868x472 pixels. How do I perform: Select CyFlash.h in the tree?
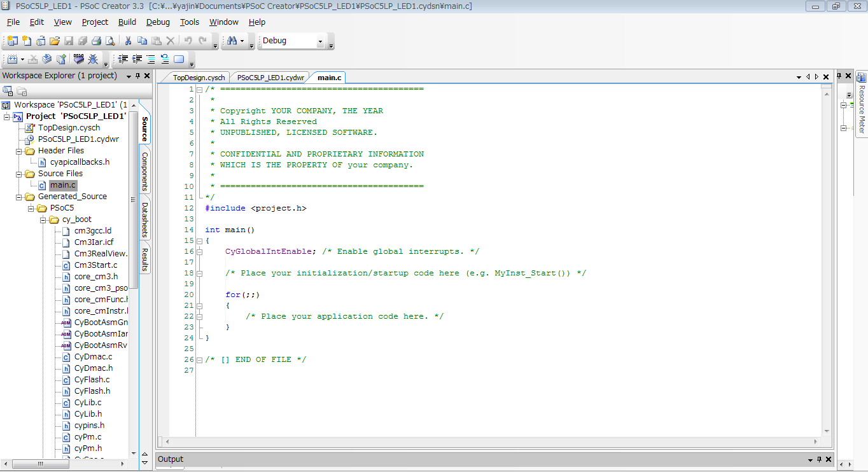[x=92, y=391]
